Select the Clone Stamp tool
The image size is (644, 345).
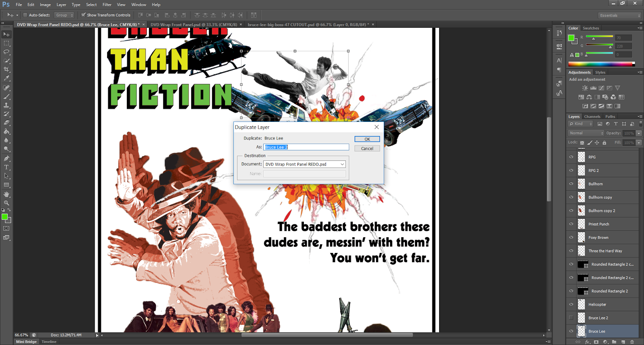coord(6,105)
